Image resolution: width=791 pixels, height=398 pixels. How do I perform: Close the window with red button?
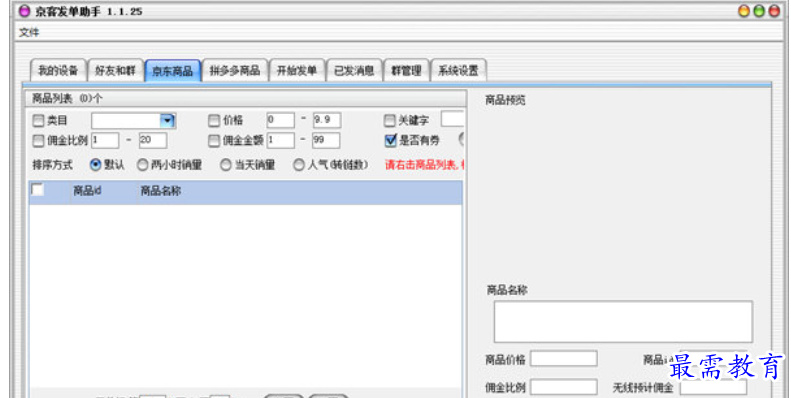tap(774, 11)
